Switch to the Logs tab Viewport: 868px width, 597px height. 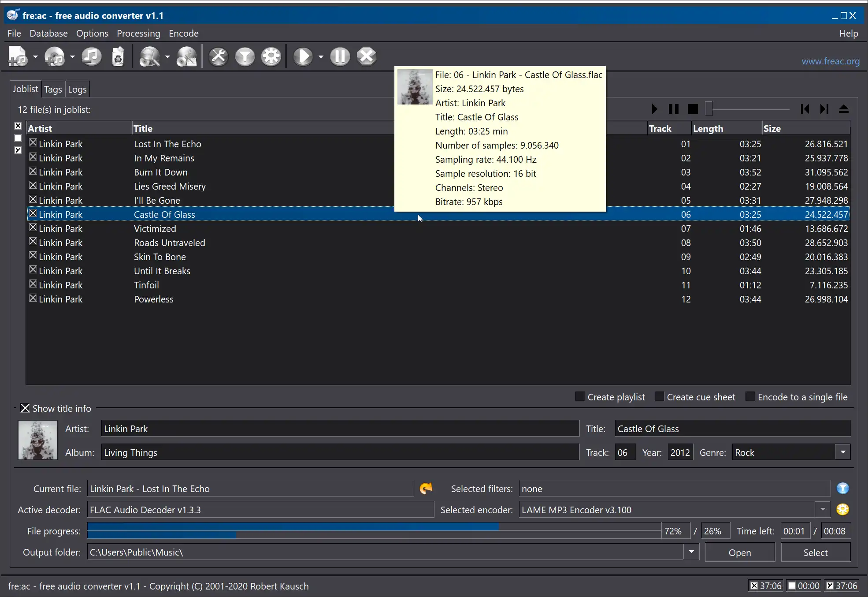77,89
